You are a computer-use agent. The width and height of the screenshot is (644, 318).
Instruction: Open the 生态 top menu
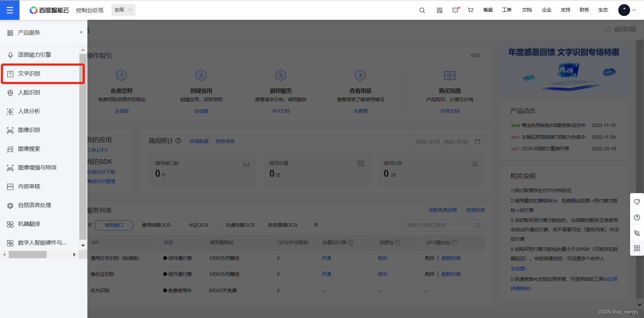pos(603,10)
